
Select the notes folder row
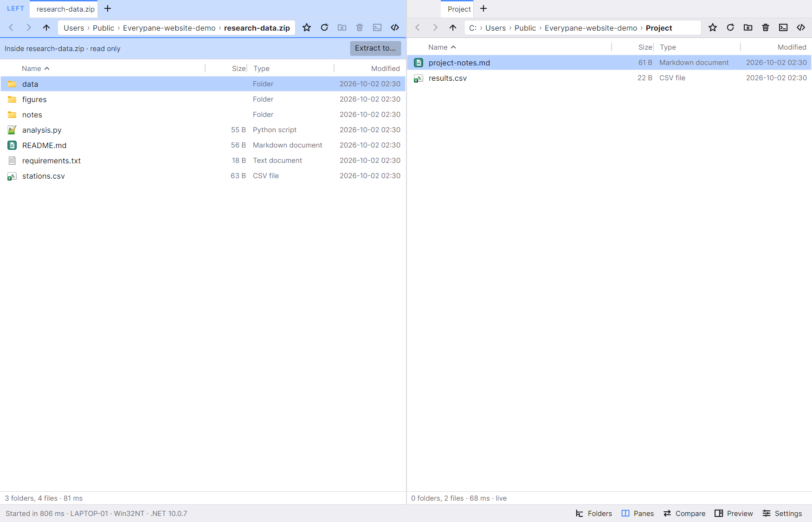203,115
